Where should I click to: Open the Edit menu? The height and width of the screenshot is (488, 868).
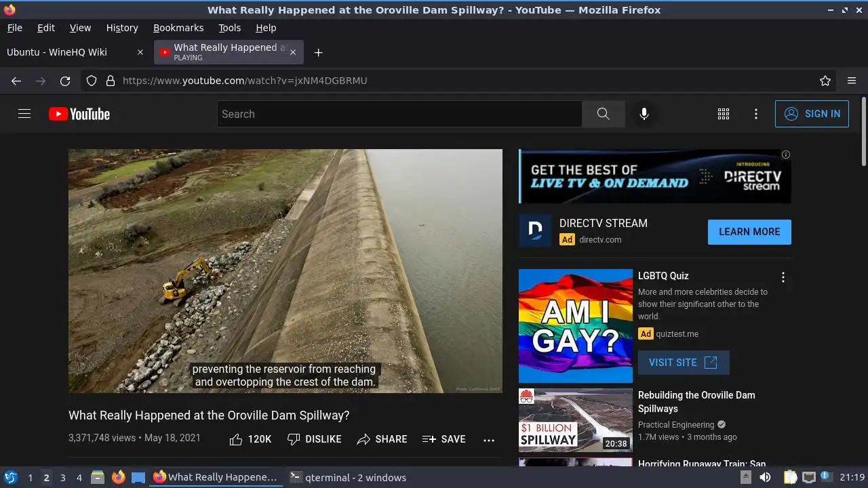[46, 28]
